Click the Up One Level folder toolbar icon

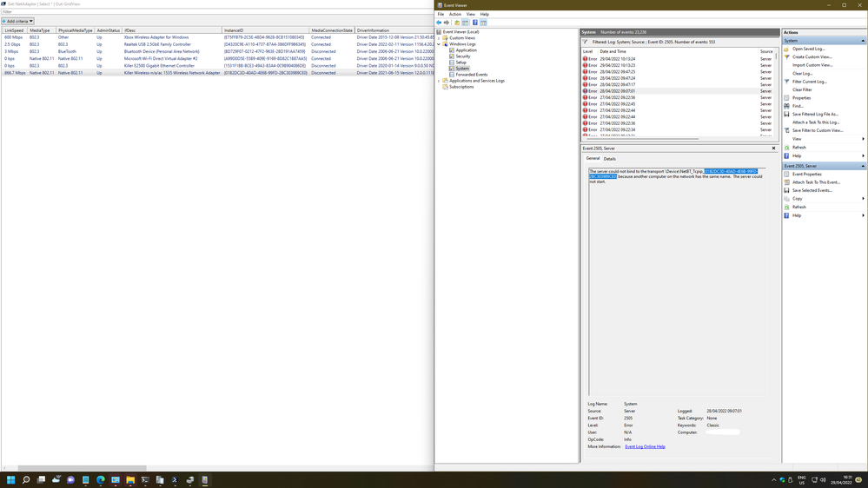tap(457, 23)
